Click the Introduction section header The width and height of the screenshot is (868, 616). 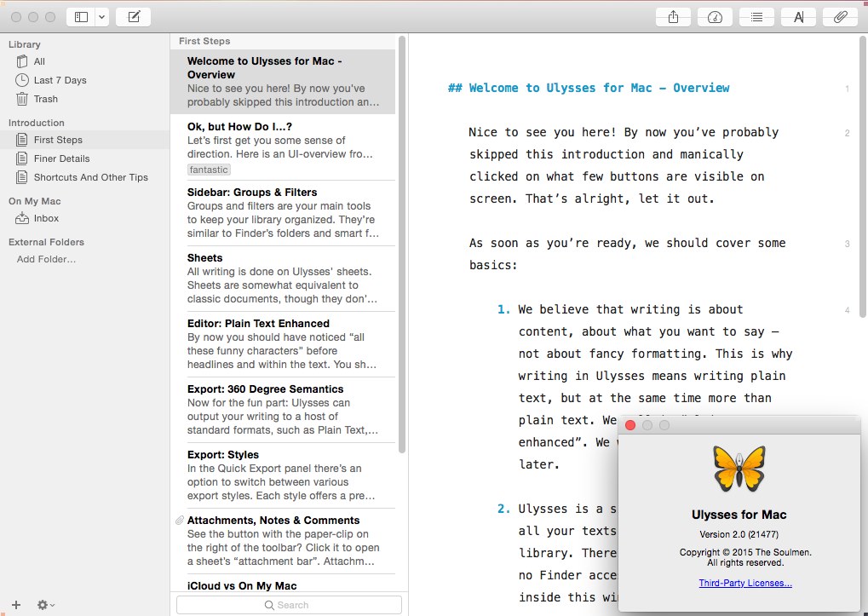coord(37,123)
